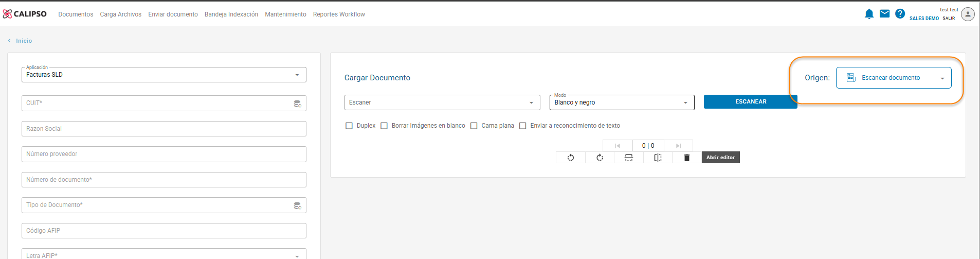Open the Escaner device dropdown
Image resolution: width=980 pixels, height=259 pixels.
pos(442,102)
